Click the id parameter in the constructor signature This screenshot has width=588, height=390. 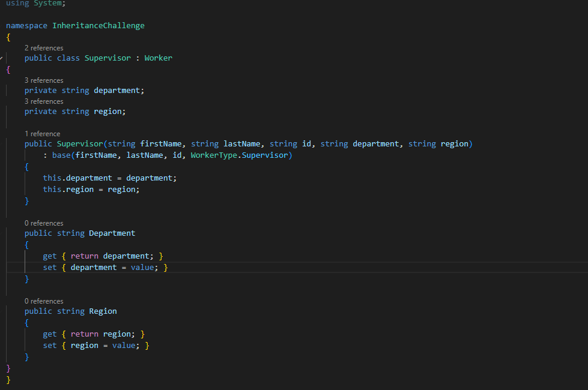pos(306,144)
